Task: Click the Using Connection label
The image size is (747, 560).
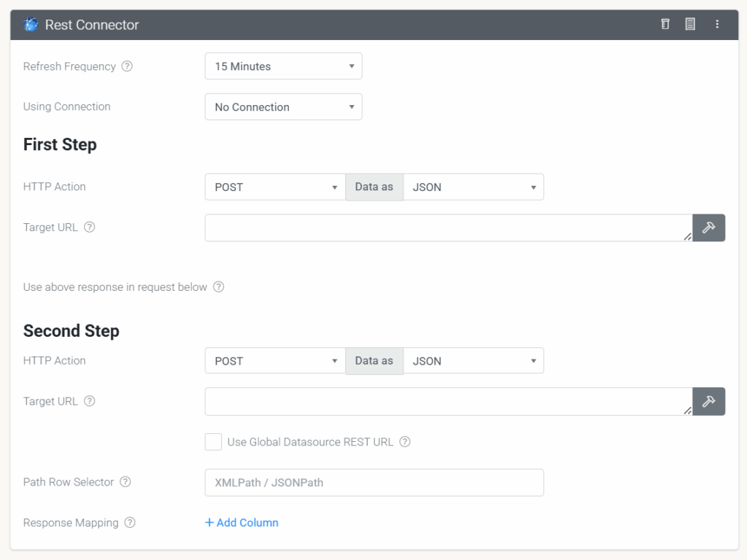Action: click(x=66, y=106)
